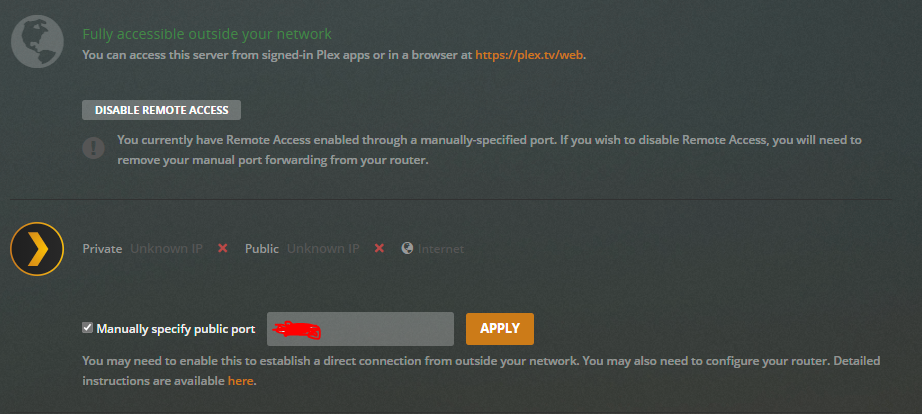
Task: Click the globe icon beside the accessibility status
Action: [x=37, y=42]
